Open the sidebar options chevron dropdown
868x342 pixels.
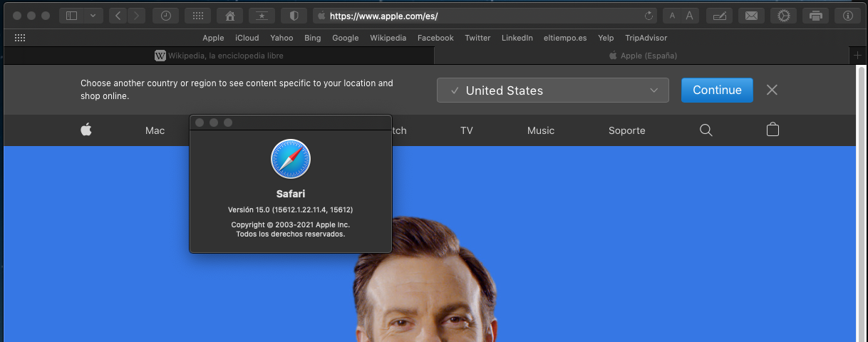[93, 16]
